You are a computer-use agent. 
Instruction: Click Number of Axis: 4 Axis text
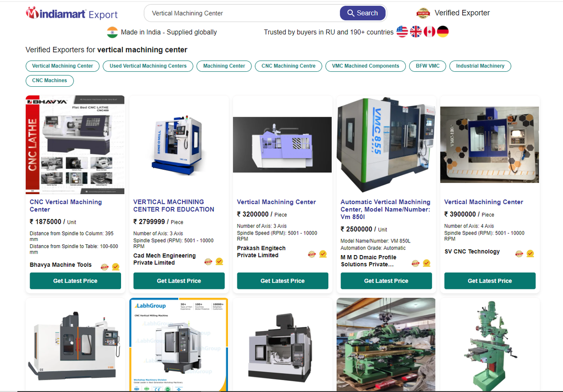tap(469, 226)
